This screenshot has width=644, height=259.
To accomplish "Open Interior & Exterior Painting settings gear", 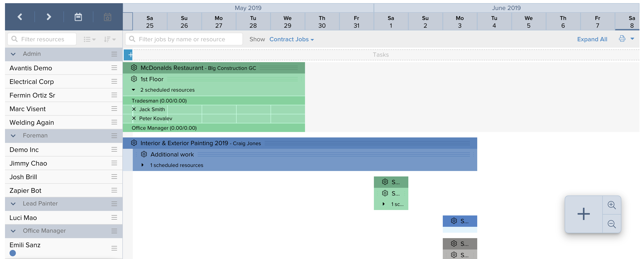I will point(134,143).
